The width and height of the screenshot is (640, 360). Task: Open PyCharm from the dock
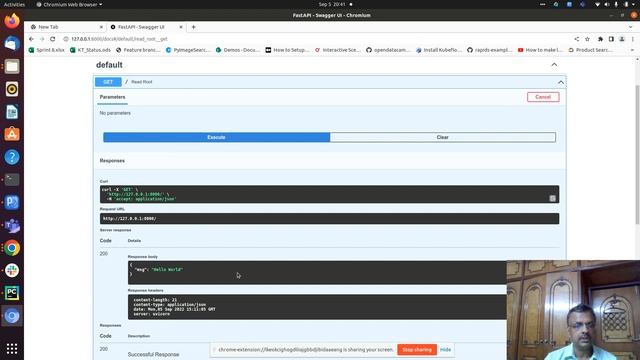click(x=12, y=293)
